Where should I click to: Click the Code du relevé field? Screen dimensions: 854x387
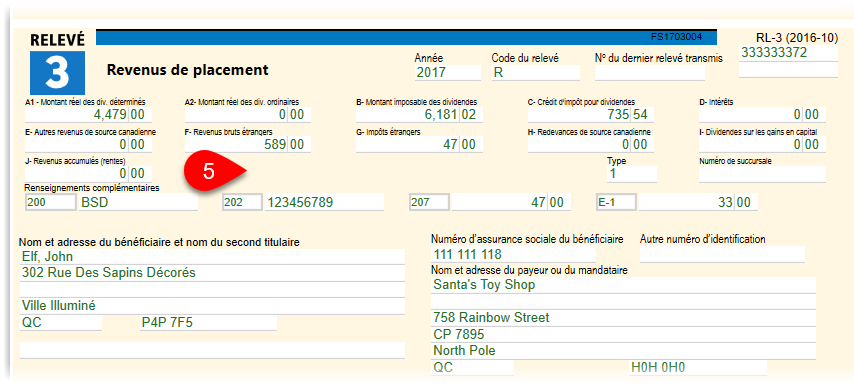point(535,73)
